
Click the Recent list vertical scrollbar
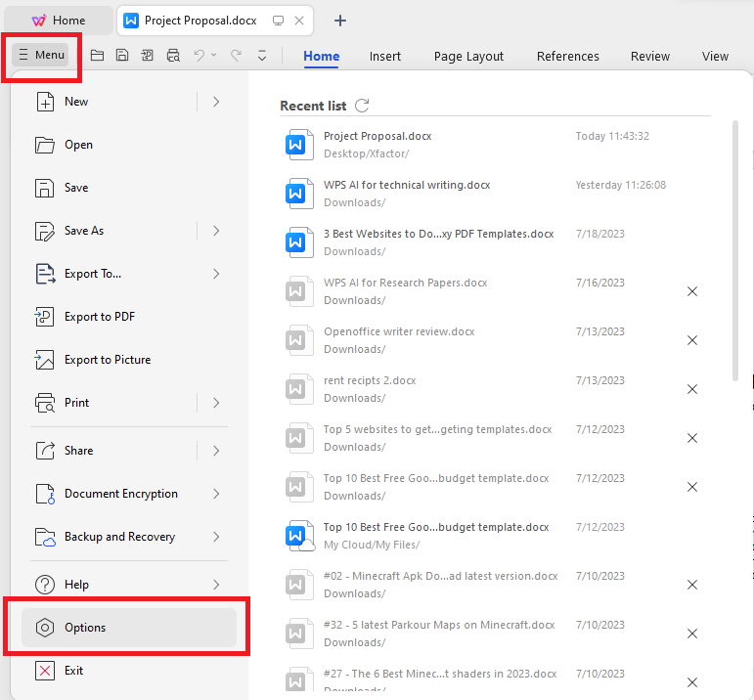(734, 250)
